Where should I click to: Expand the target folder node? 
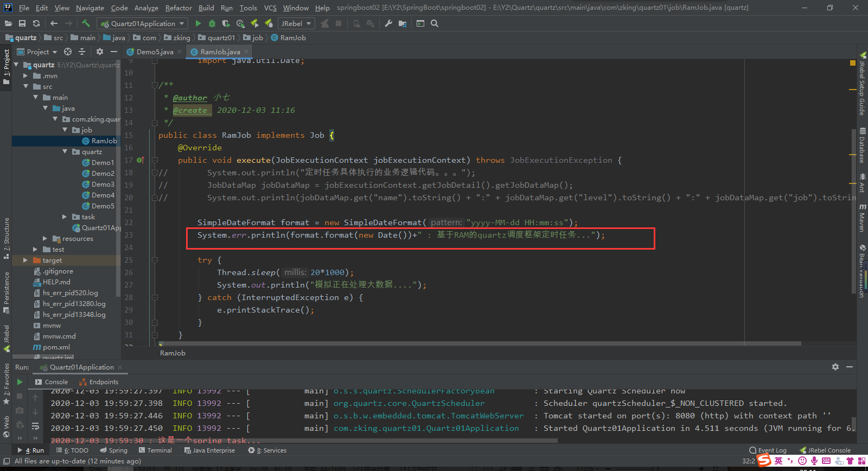point(25,260)
